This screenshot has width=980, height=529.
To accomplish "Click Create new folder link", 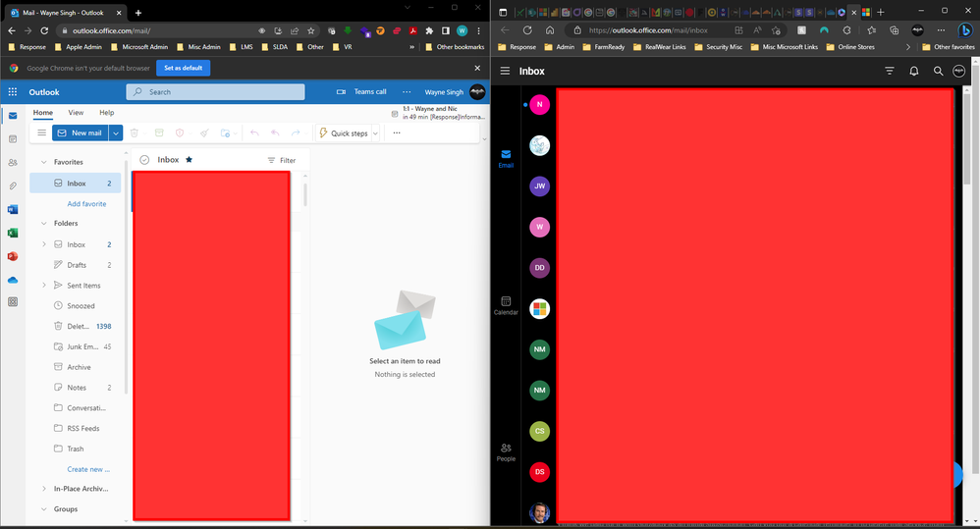I will pyautogui.click(x=88, y=469).
